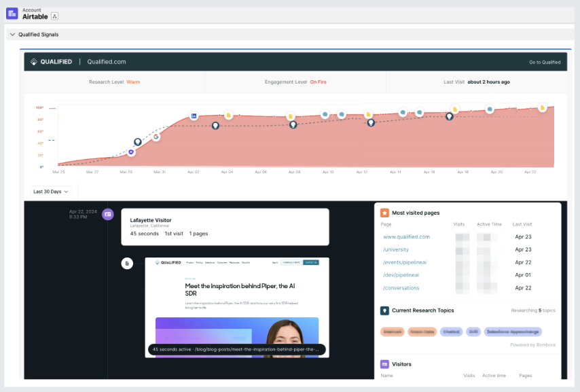Click the Name column header under Visitors
This screenshot has width=580, height=392.
(x=387, y=375)
